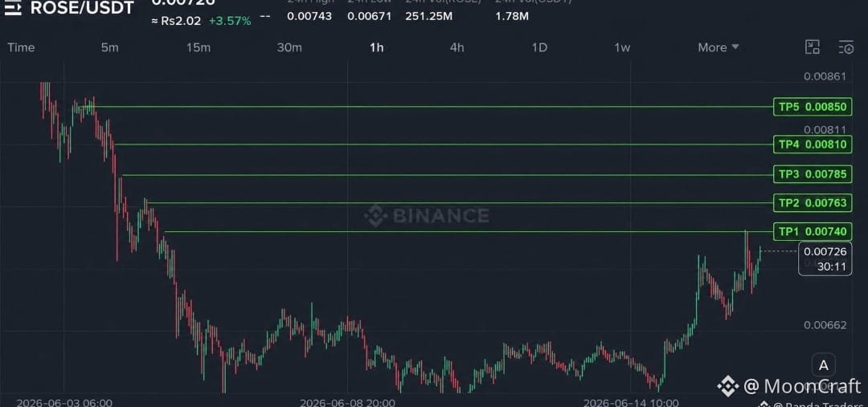Click the ROSE/USDT pair name

click(82, 8)
